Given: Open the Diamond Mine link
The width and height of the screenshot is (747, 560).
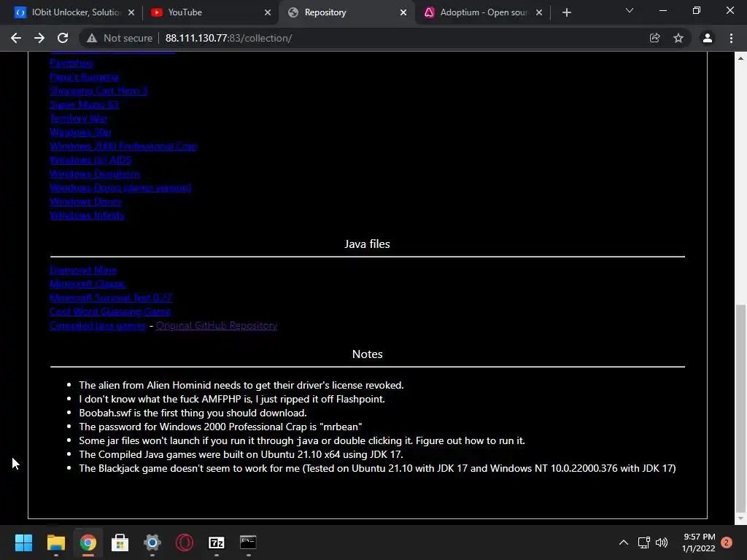Looking at the screenshot, I should [x=83, y=270].
